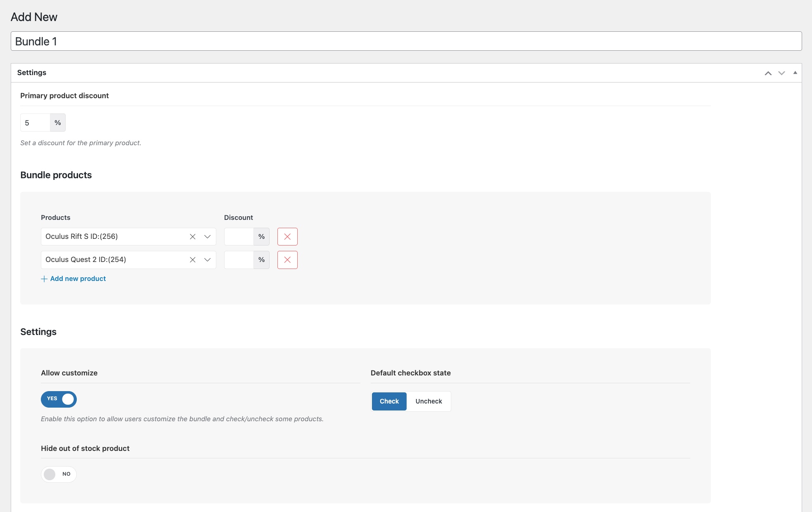Remove the Oculus Rift S bundle row
This screenshot has height=512, width=812.
287,237
